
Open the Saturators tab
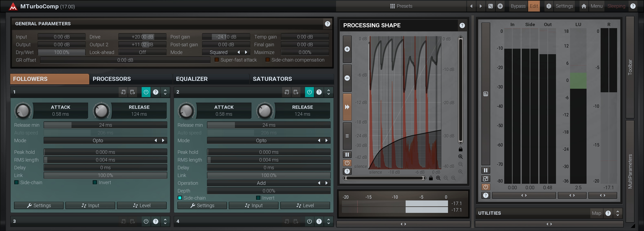coord(272,79)
